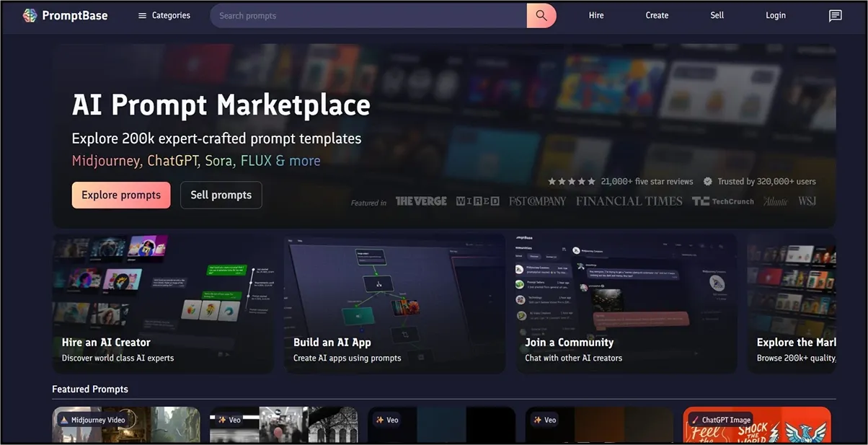Open the Hire menu item
Screen dimensions: 868x445
click(x=596, y=15)
